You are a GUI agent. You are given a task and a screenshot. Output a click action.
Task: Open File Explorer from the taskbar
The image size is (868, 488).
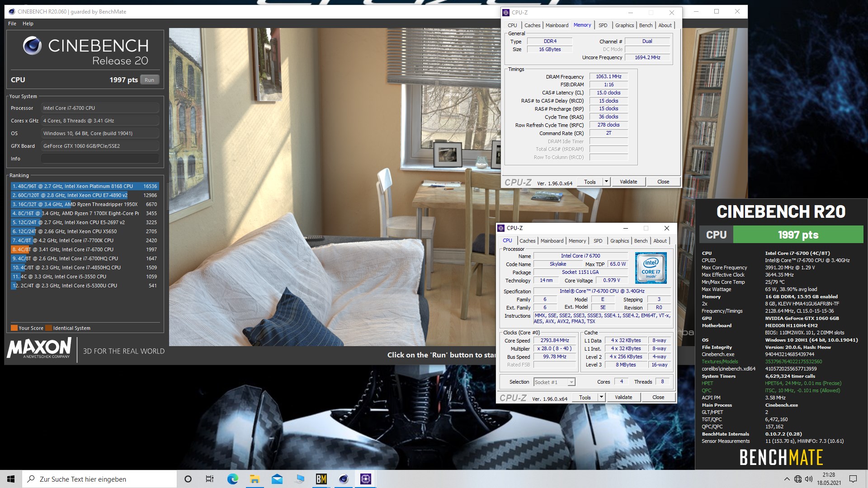click(x=255, y=479)
